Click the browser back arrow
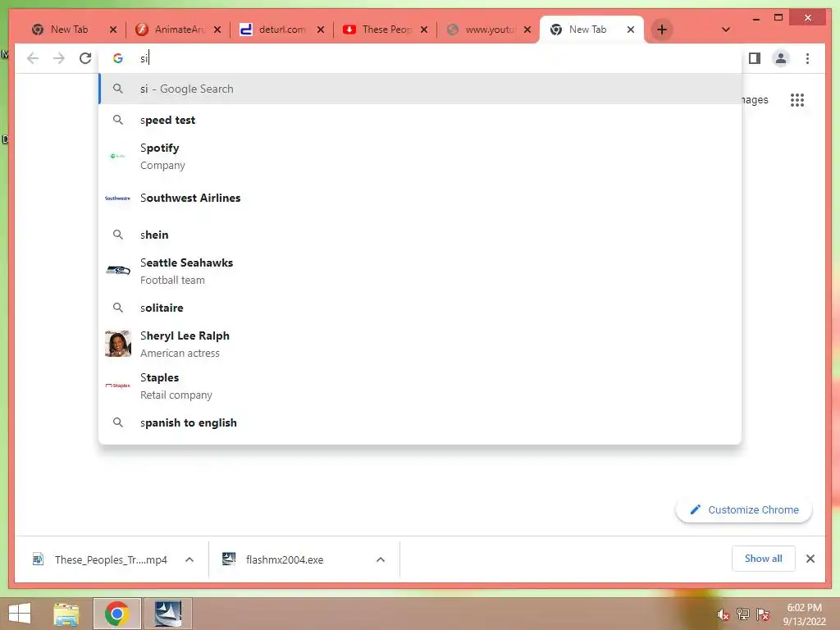840x630 pixels. pyautogui.click(x=33, y=58)
